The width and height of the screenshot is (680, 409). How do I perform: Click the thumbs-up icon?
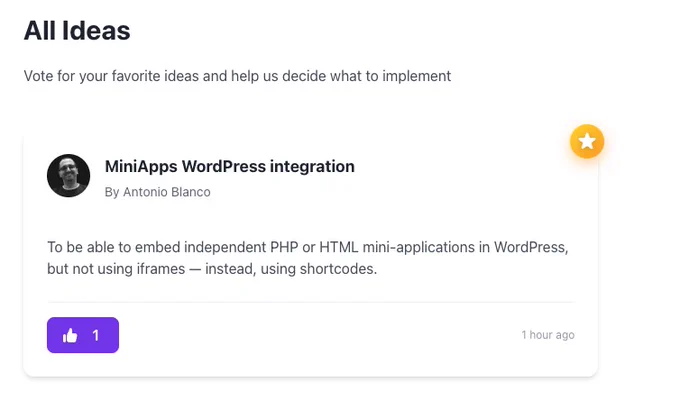pyautogui.click(x=70, y=335)
